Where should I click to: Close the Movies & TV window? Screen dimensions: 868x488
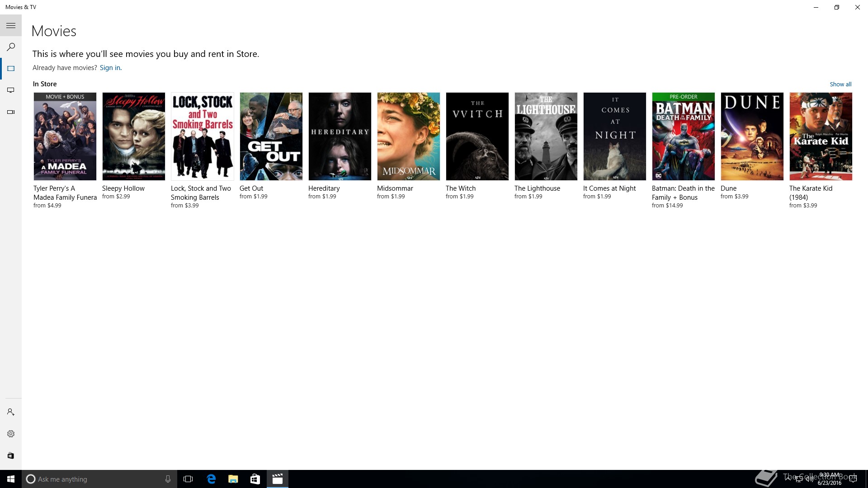pyautogui.click(x=858, y=7)
